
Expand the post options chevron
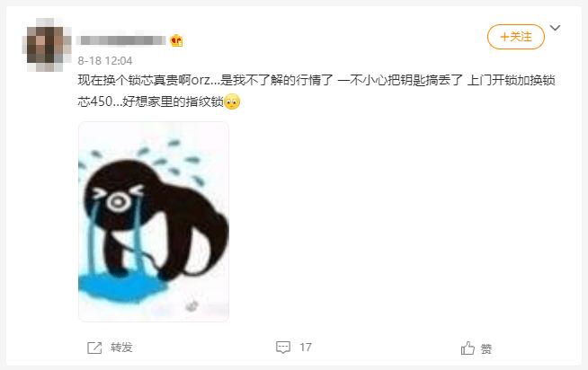[x=555, y=28]
